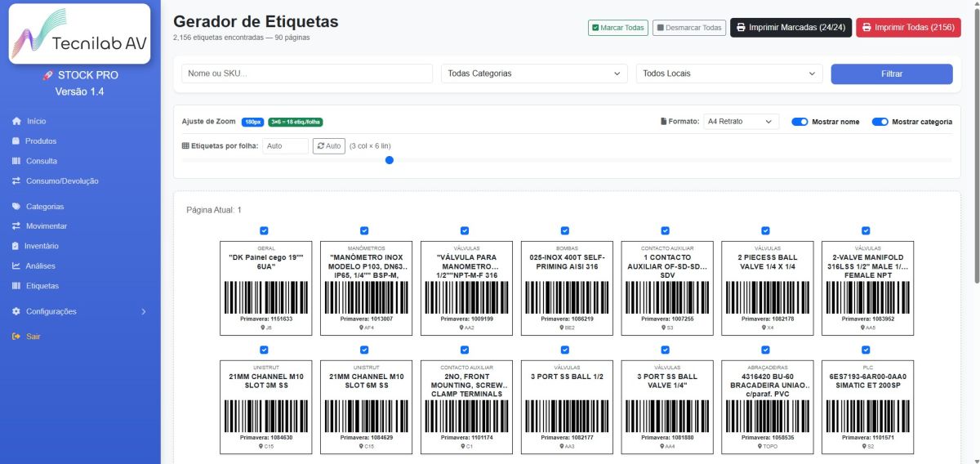Viewport: 980px width, 464px height.
Task: Click the Análises chart icon
Action: pyautogui.click(x=16, y=265)
